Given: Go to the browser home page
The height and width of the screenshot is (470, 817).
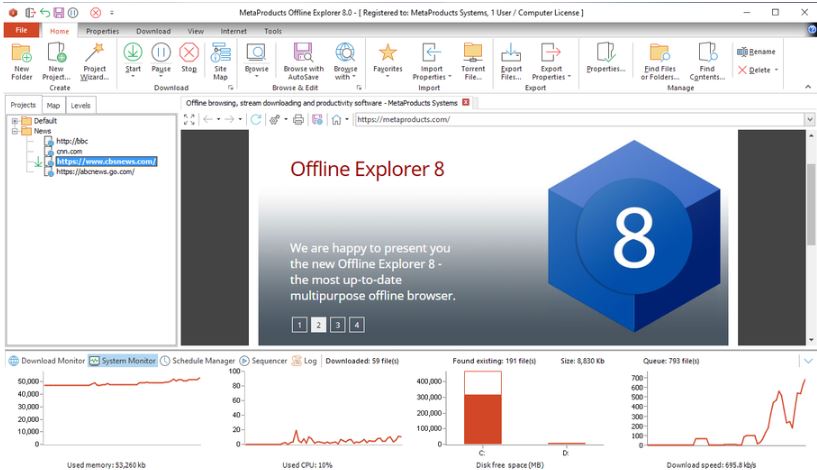Looking at the screenshot, I should click(337, 120).
